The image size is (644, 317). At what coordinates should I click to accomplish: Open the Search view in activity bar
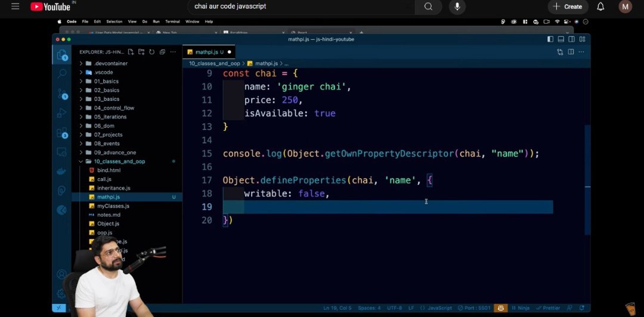[62, 74]
